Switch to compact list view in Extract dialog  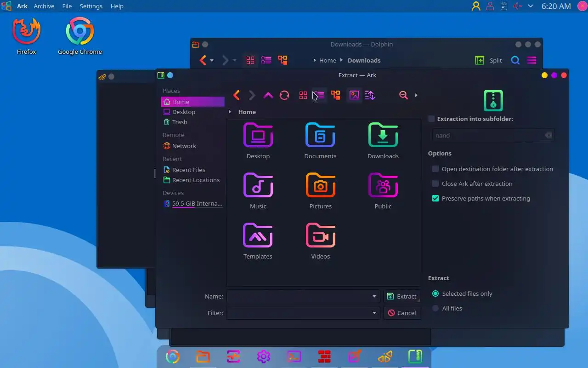pos(319,95)
